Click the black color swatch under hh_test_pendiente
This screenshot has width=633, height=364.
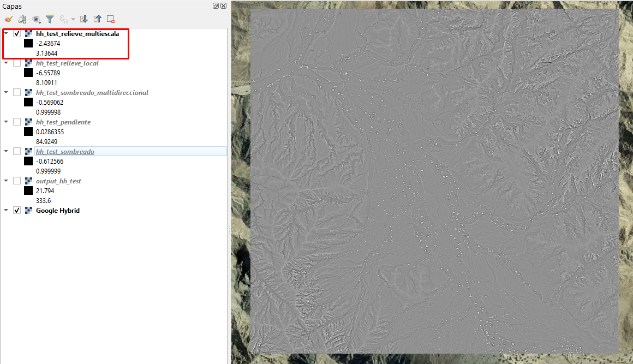[x=28, y=132]
